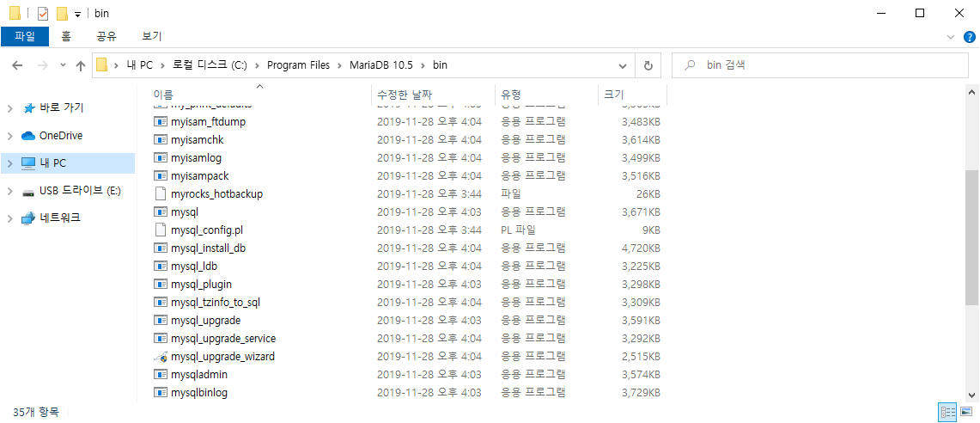Screen dimensions: 980x423
Task: Expand the OneDrive tree node
Action: 9,136
